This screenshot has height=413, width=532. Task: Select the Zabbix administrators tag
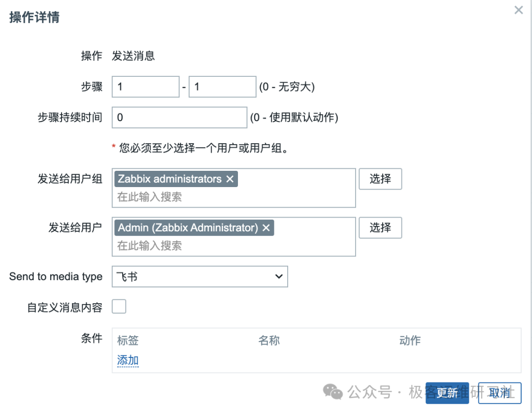(x=169, y=179)
